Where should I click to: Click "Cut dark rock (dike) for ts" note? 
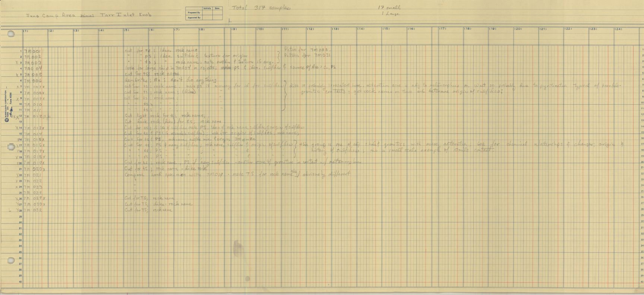[173, 121]
